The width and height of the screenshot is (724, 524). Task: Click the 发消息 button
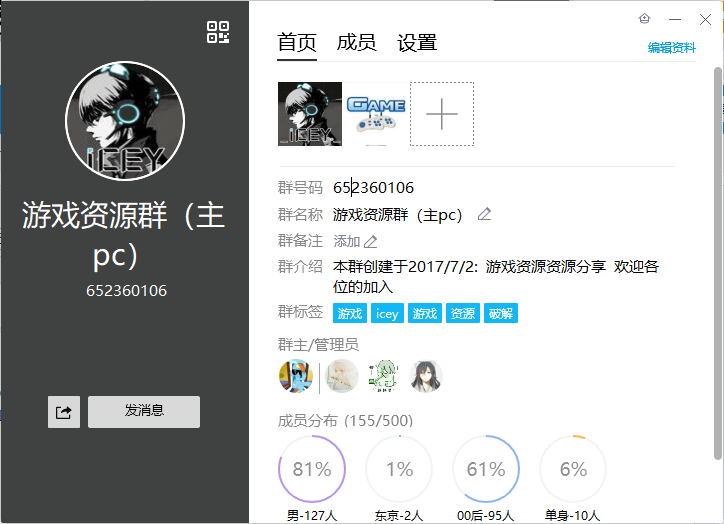(144, 412)
